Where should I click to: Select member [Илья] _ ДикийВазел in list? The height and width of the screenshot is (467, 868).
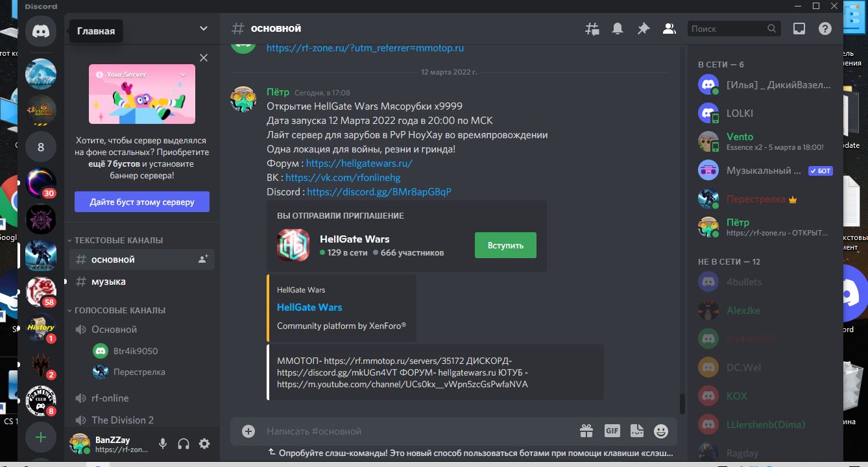(x=766, y=84)
